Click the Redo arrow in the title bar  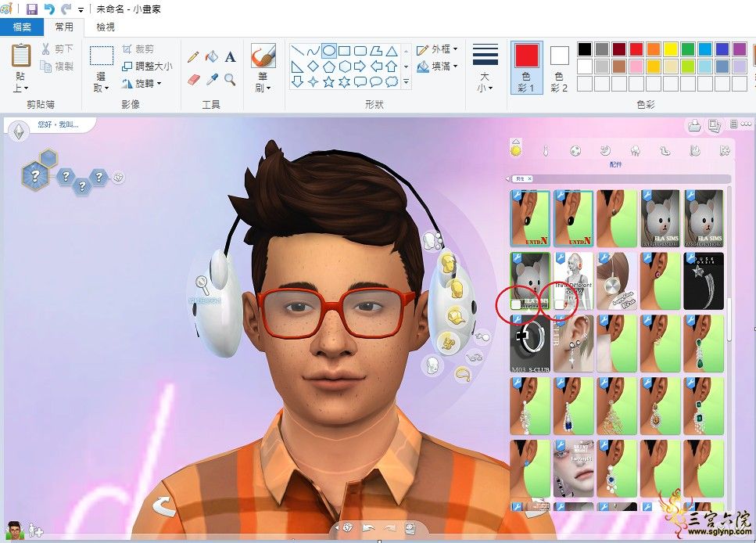pyautogui.click(x=66, y=9)
